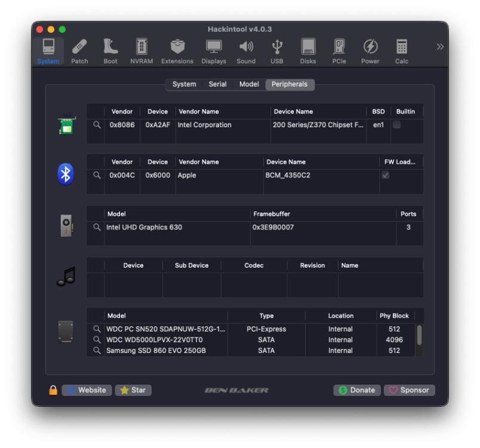The height and width of the screenshot is (448, 480).
Task: Open the Extensions section
Action: tap(177, 51)
